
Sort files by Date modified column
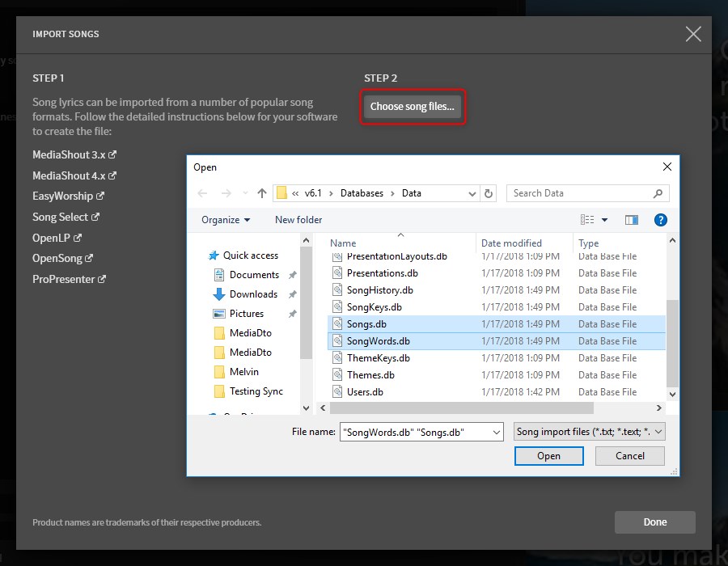pos(511,243)
